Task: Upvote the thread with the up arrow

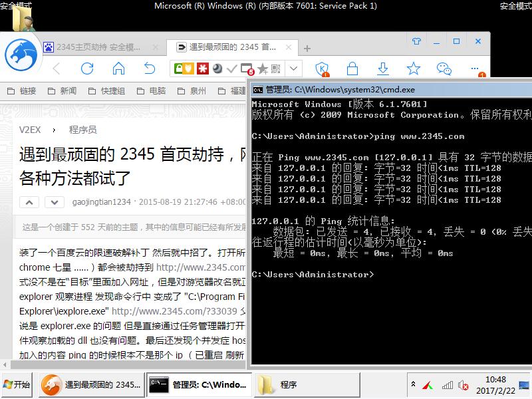Action: (28, 201)
